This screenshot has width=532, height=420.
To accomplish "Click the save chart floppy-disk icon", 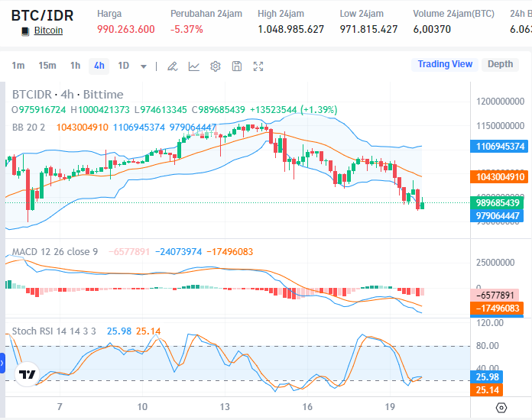I will [237, 66].
